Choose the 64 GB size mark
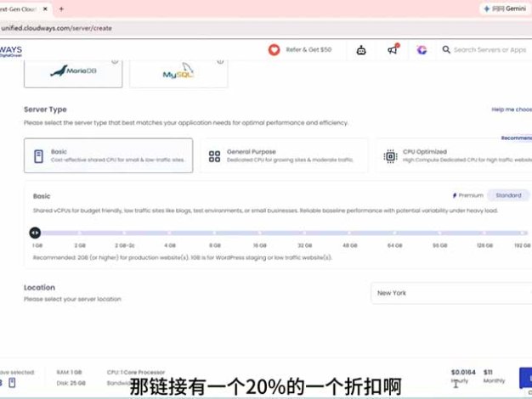 tap(394, 233)
